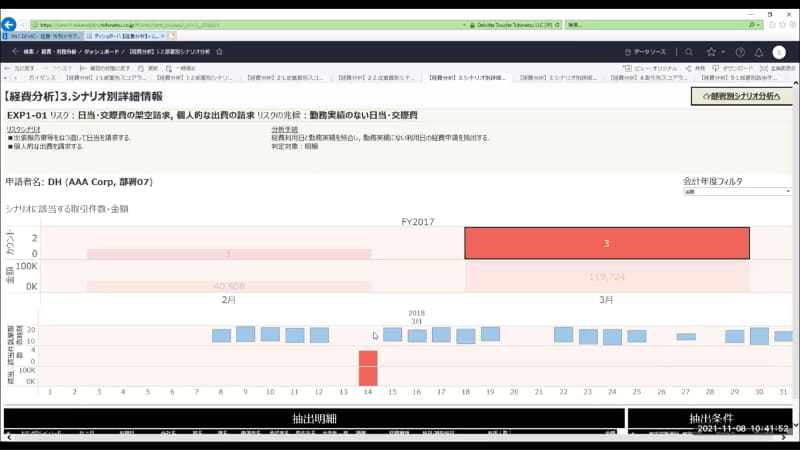Click the ダッシュボード breadcrumb link
This screenshot has width=800, height=450.
101,52
